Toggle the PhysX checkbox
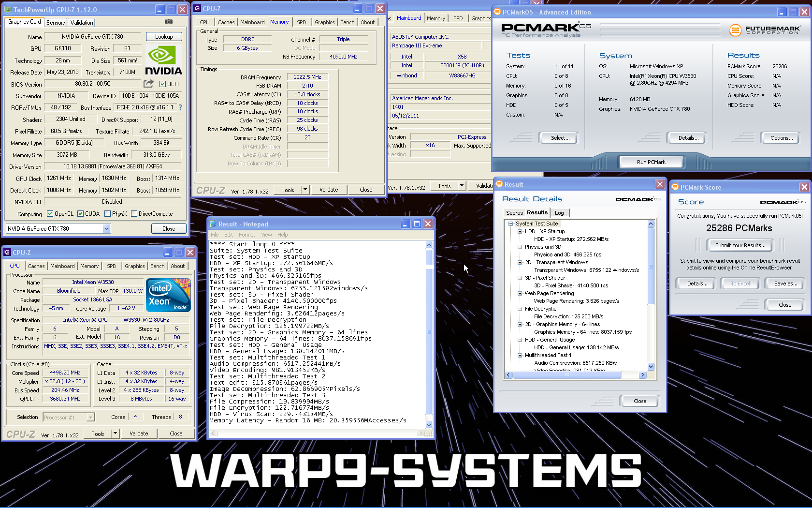Viewport: 812px width, 508px height. (x=107, y=214)
